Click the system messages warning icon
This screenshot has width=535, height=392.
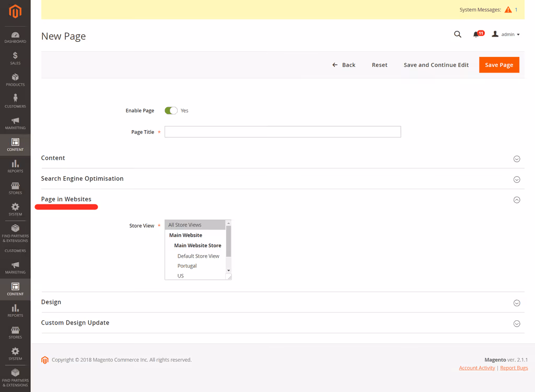click(508, 9)
